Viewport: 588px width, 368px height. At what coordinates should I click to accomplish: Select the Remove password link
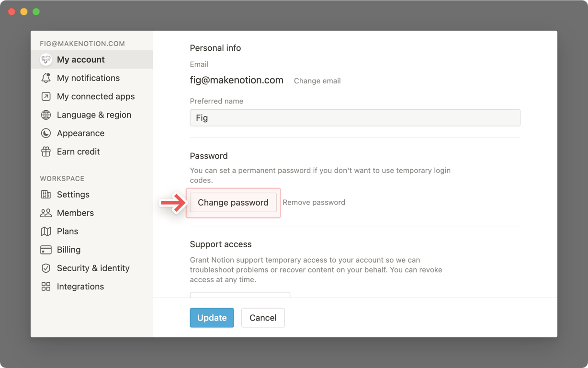[x=314, y=202]
